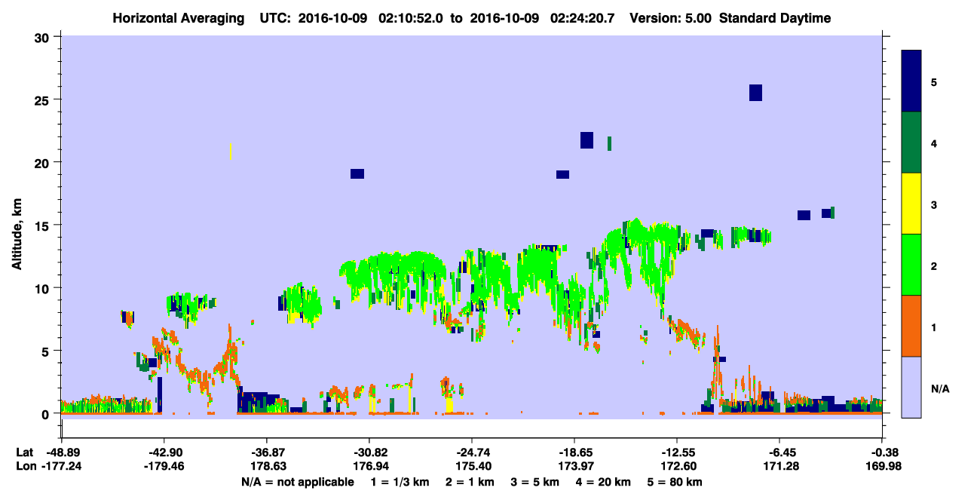Click the dark blue block near 25 km altitude

click(x=755, y=92)
